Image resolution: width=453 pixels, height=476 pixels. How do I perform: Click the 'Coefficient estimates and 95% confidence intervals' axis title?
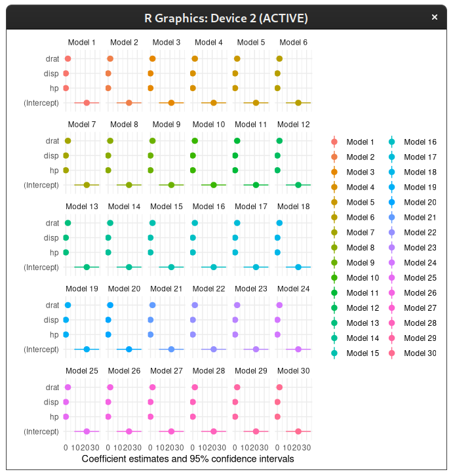tap(188, 459)
